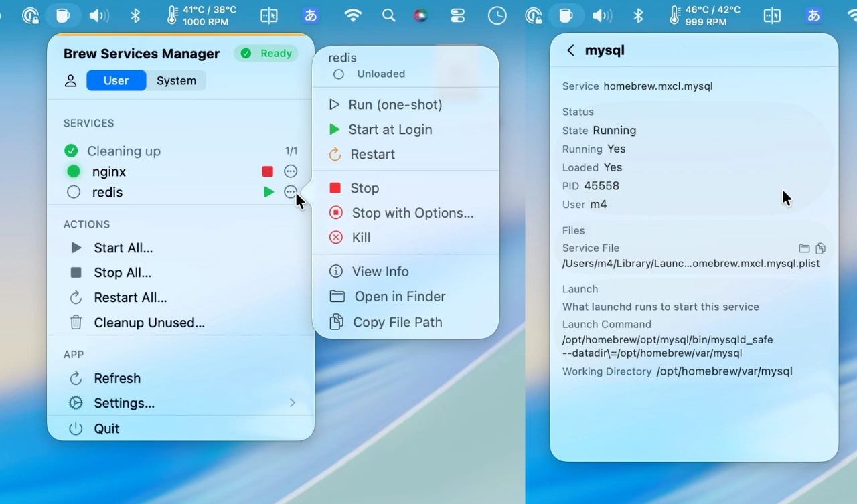The width and height of the screenshot is (857, 504).
Task: Select Start at Login in context menu
Action: 390,130
